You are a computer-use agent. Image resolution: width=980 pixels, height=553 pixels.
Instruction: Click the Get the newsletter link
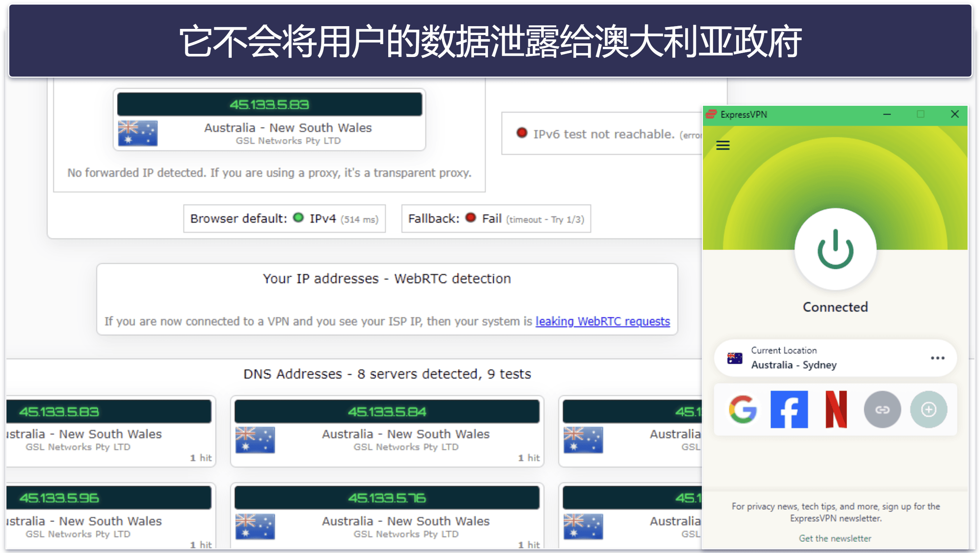tap(835, 538)
